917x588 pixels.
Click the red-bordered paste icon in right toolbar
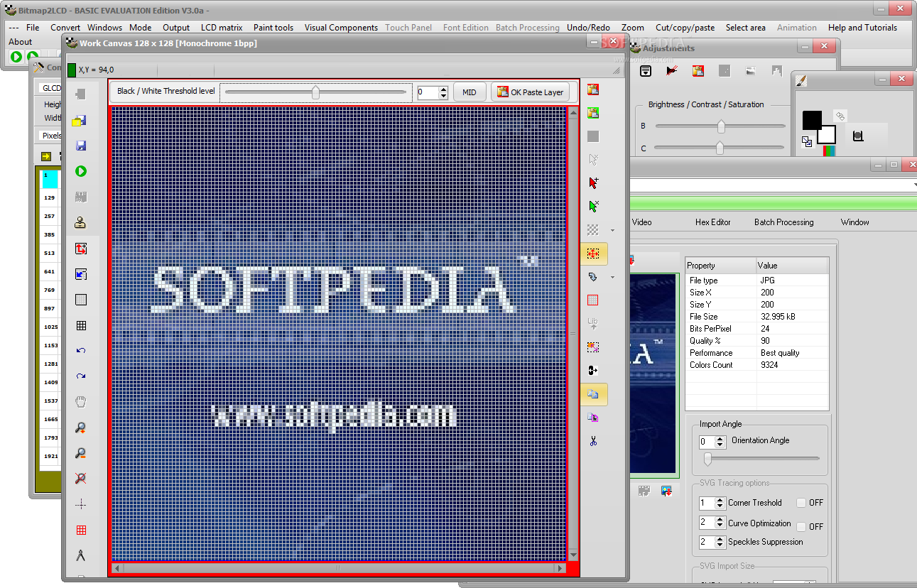tap(593, 89)
